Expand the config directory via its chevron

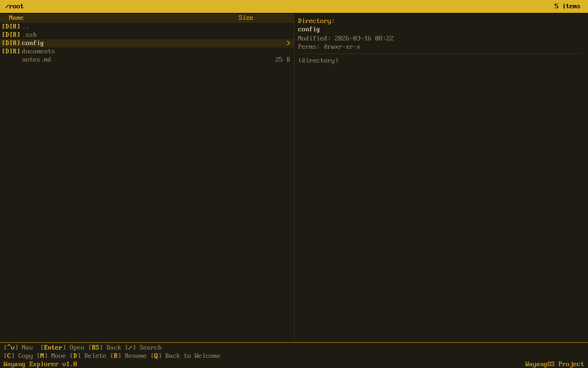288,43
